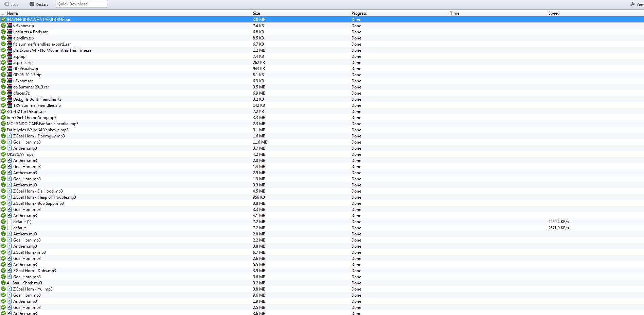Click the 11.6 MB size cell

coord(260,142)
